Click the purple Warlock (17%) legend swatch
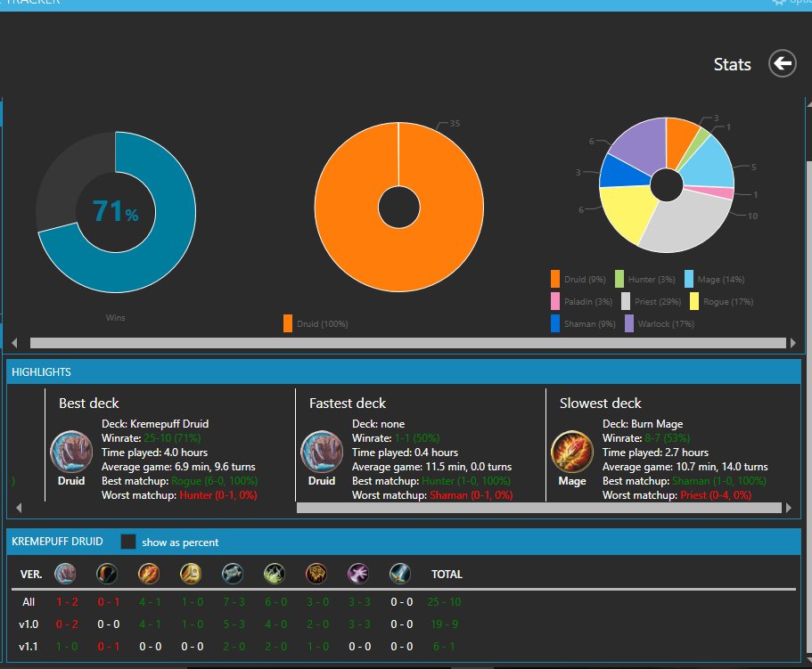This screenshot has height=669, width=812. 629,323
